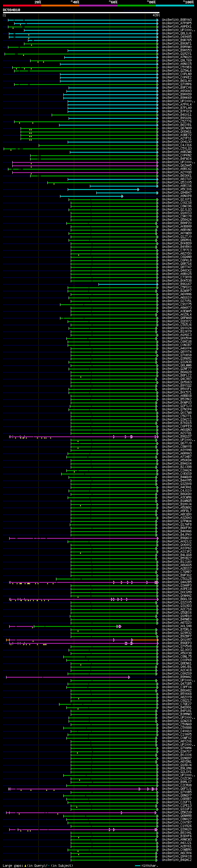Open hit UniRef100_A9PEK1
Viewport: 197px width, 868px height.
177,26
